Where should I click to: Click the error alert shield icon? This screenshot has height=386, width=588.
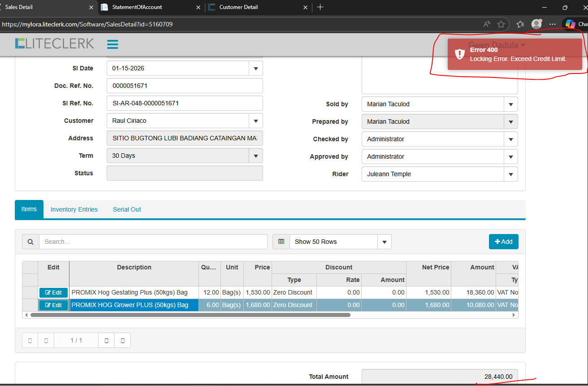(459, 54)
